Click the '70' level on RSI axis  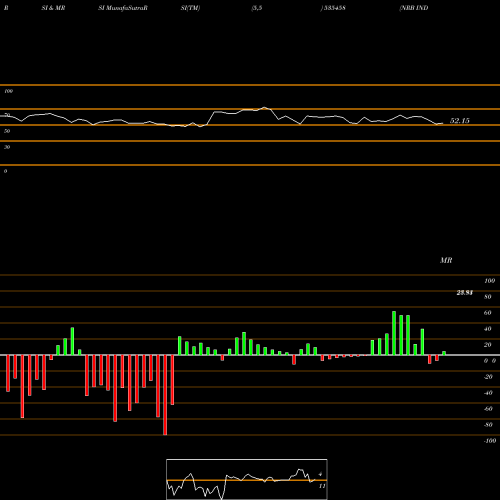[x=7, y=115]
